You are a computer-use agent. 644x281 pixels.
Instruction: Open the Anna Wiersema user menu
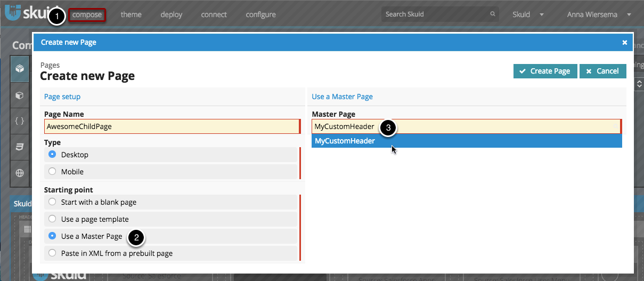(x=599, y=14)
